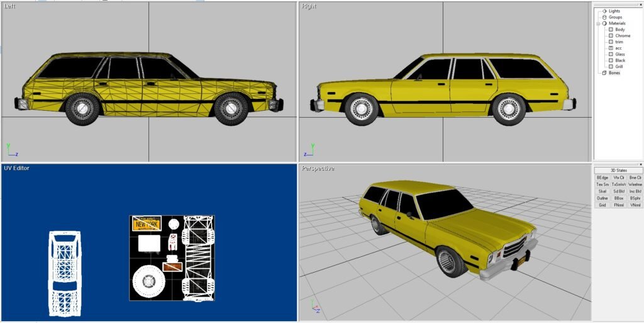Click the Outline state button
Screen dimensions: 644x323
coord(602,198)
